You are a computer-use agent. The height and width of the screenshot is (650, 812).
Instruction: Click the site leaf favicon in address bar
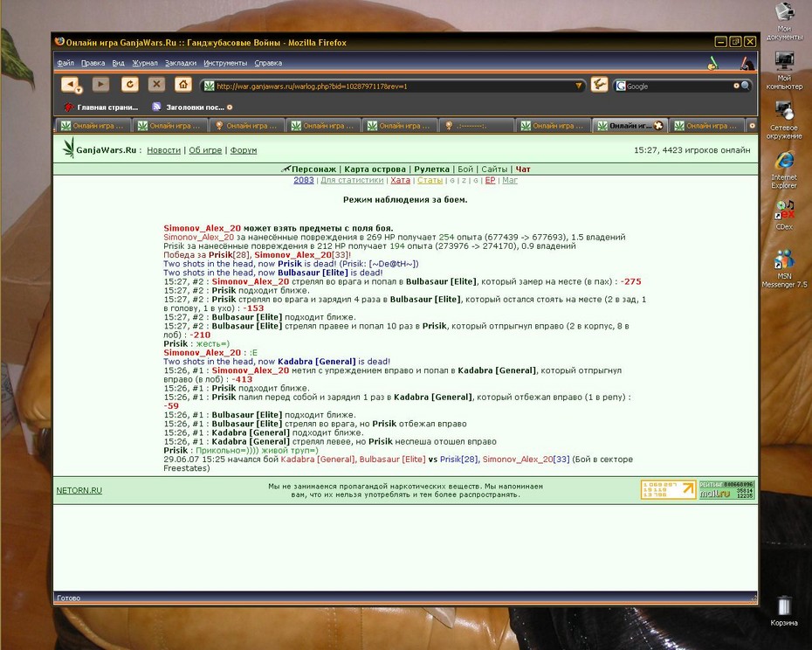(209, 86)
